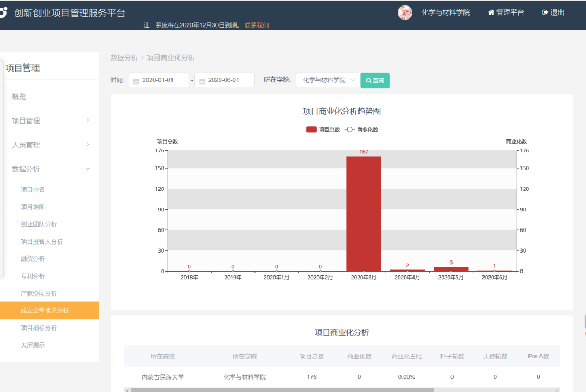This screenshot has height=392, width=586.
Task: Click the end date calendar icon
Action: tap(202, 81)
